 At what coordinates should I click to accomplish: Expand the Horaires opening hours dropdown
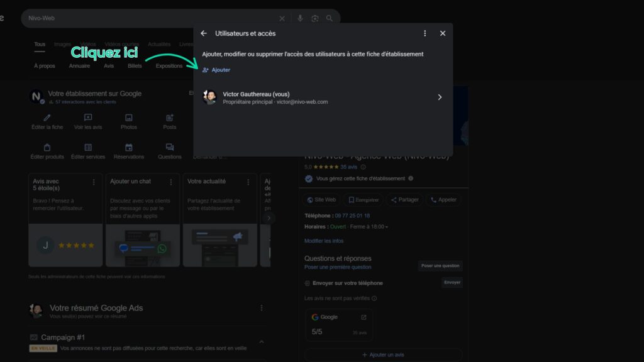click(x=387, y=227)
